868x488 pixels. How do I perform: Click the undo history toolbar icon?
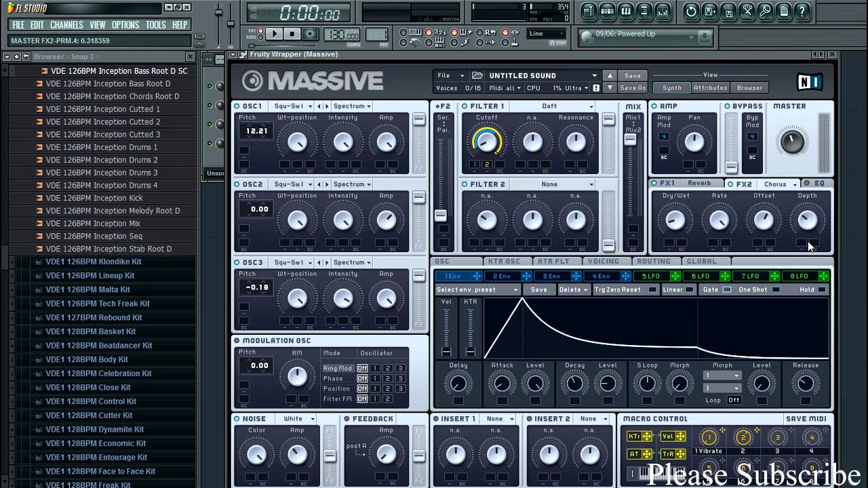click(x=691, y=11)
